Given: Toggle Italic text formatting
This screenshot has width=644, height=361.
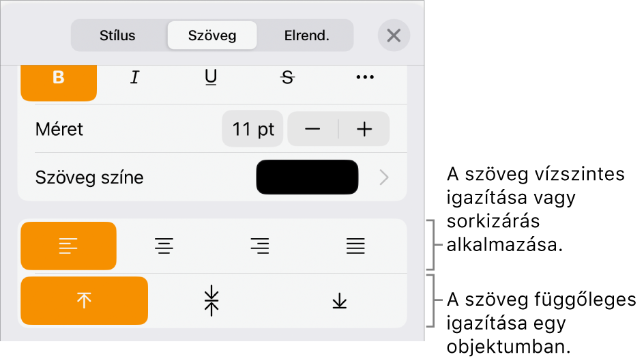Looking at the screenshot, I should point(134,78).
